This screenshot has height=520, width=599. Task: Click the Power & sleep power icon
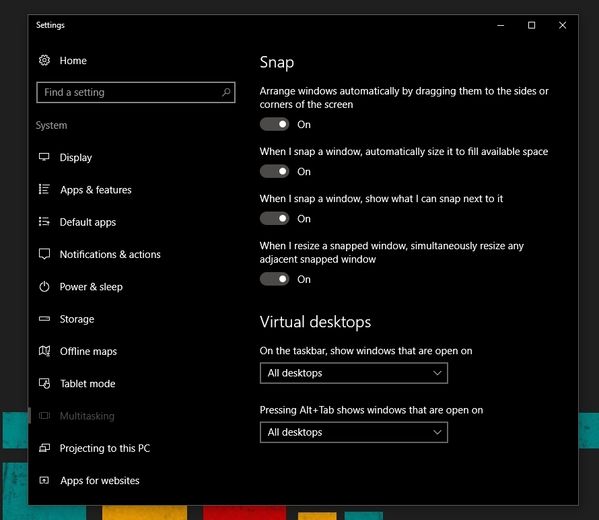coord(44,287)
